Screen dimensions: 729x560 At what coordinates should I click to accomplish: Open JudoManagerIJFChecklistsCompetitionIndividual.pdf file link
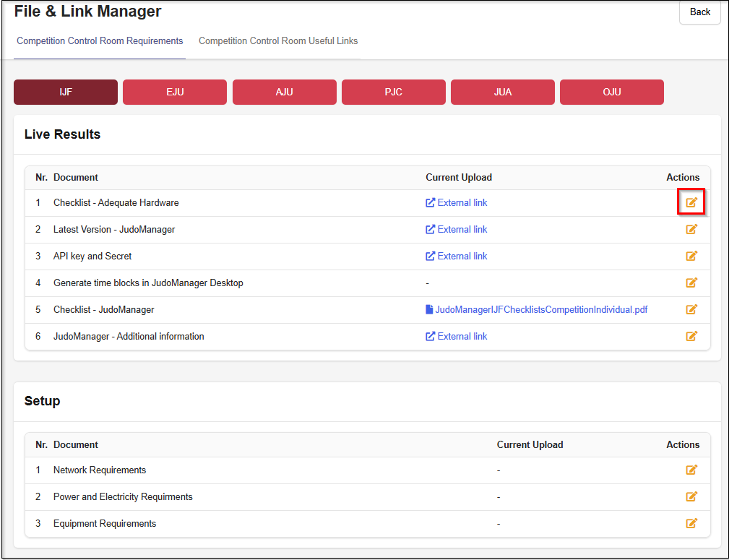[540, 310]
